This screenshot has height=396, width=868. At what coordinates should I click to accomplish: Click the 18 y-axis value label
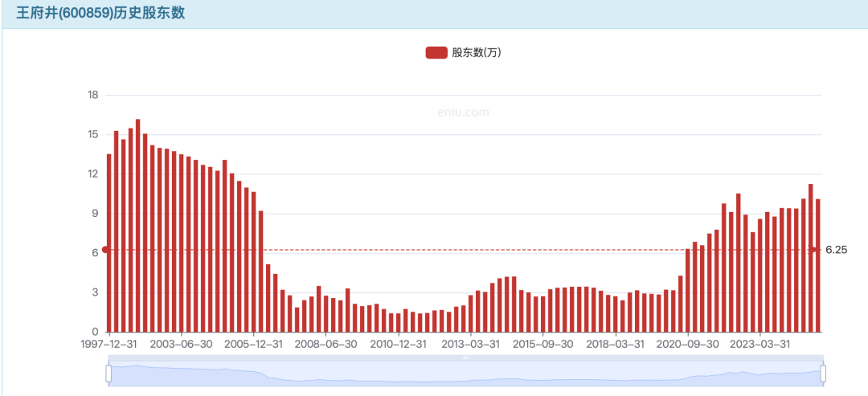[x=93, y=95]
